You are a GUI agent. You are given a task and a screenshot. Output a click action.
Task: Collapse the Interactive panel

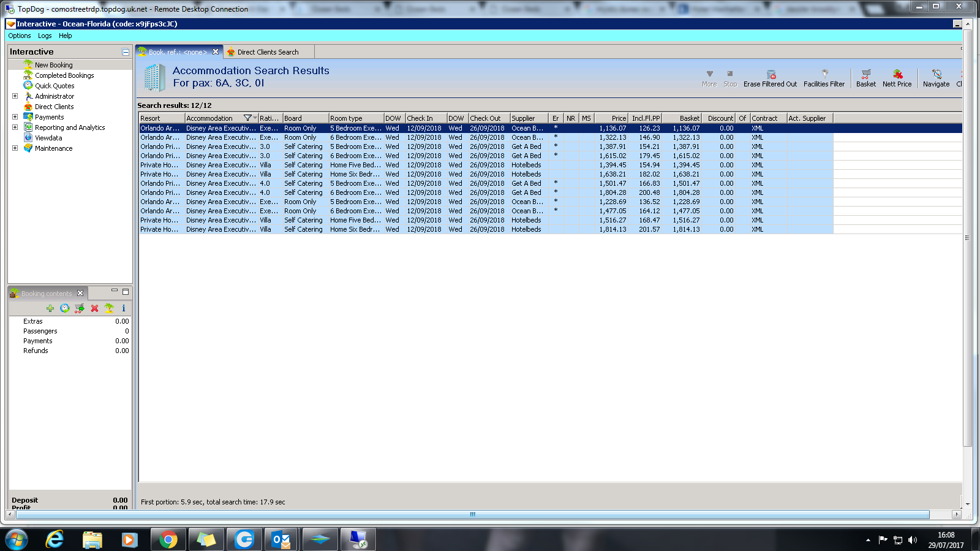click(x=126, y=52)
